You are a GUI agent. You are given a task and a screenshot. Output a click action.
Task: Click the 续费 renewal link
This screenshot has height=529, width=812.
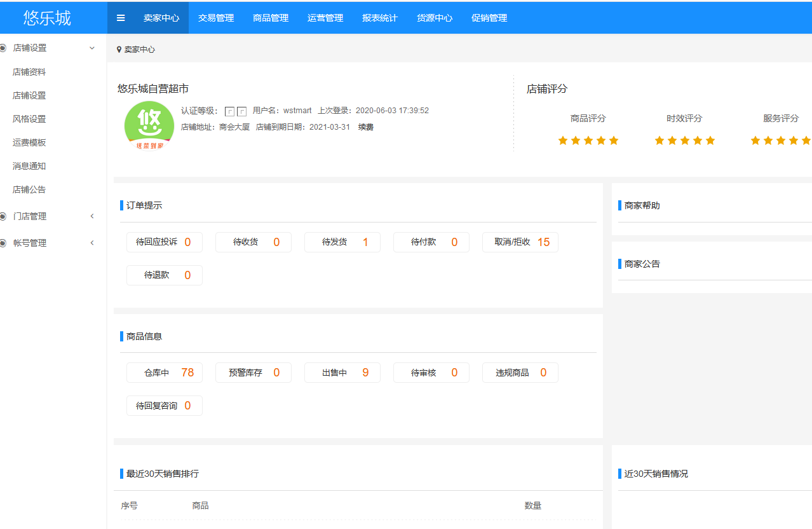tap(365, 127)
